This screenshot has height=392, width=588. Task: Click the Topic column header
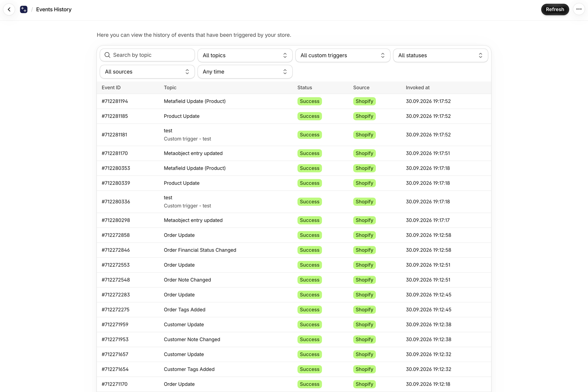pyautogui.click(x=170, y=88)
